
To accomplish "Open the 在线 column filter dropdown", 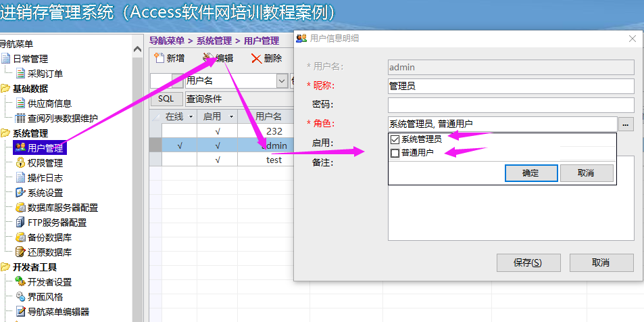I will (x=191, y=117).
